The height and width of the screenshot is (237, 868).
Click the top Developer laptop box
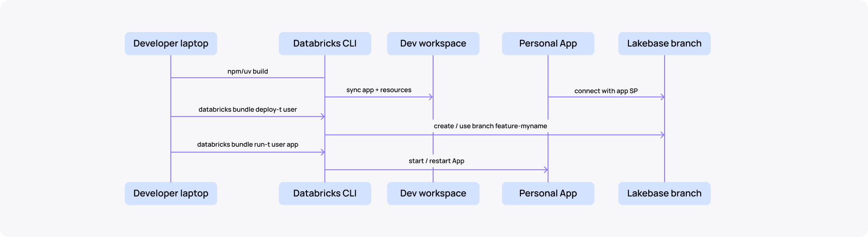coord(171,43)
